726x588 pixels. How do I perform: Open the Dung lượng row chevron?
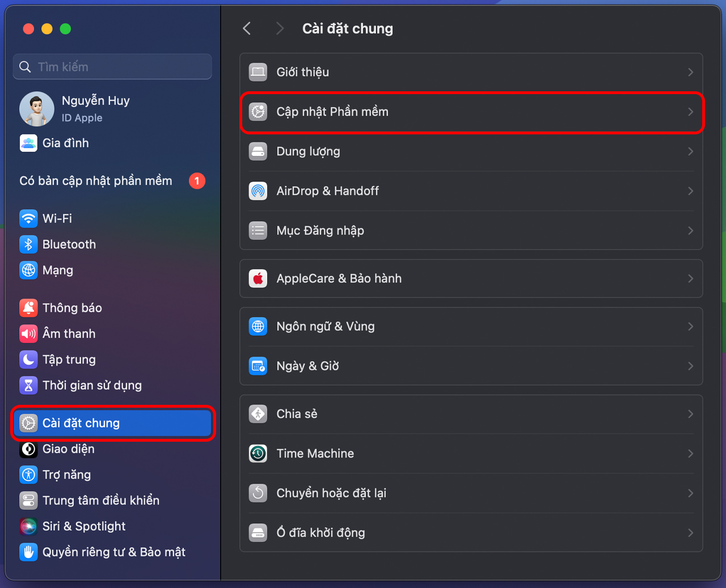(x=690, y=151)
